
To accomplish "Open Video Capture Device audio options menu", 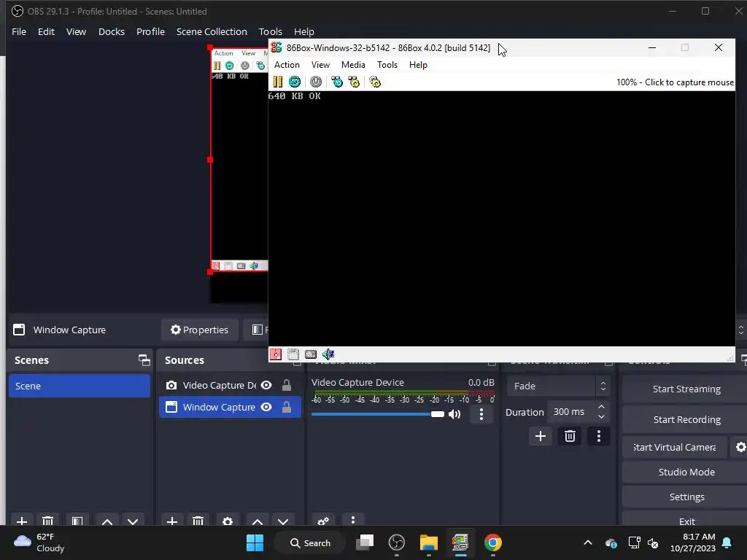I will 481,414.
